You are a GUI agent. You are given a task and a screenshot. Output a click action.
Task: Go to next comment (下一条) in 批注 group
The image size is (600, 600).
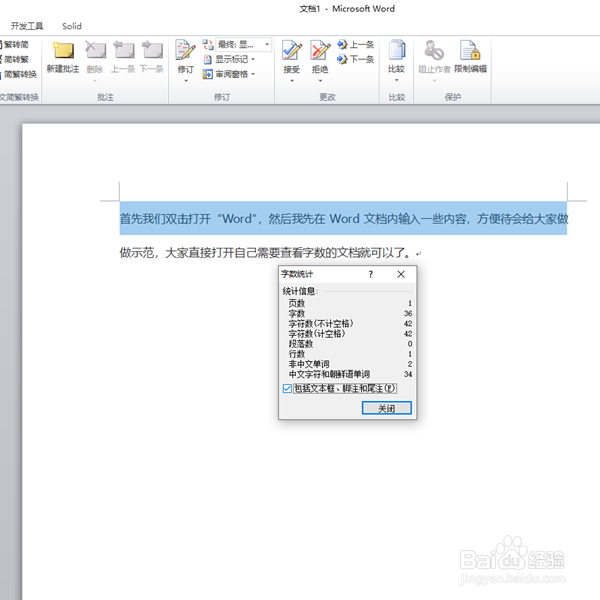[152, 51]
